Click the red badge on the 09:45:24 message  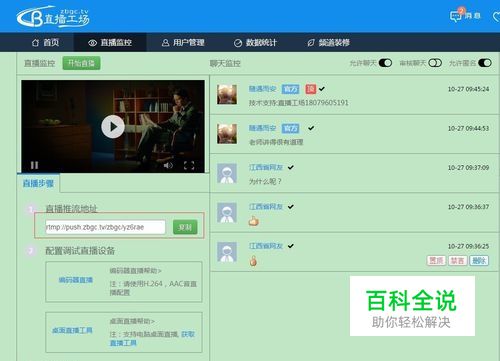click(x=311, y=89)
